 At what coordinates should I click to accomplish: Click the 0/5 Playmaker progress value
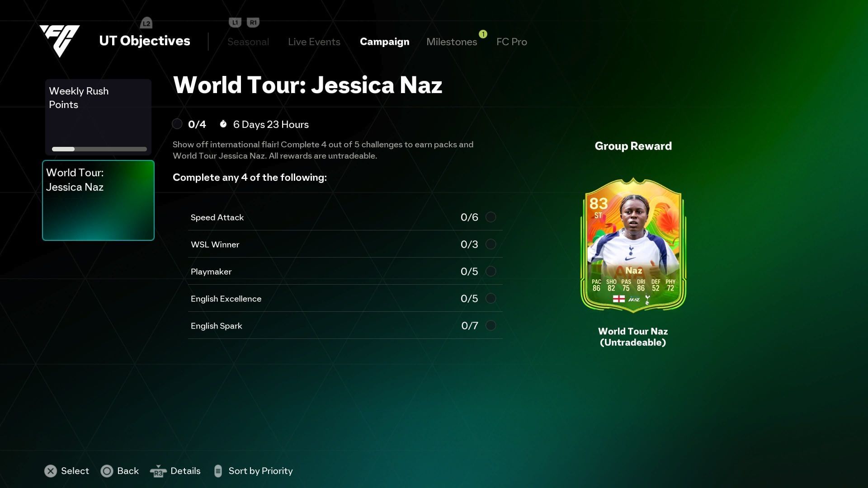[x=469, y=272]
